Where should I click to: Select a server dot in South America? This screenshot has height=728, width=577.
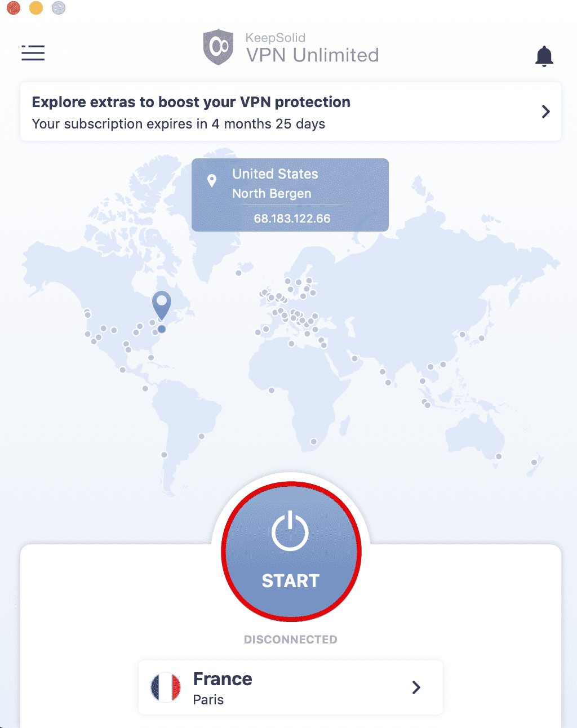point(201,435)
